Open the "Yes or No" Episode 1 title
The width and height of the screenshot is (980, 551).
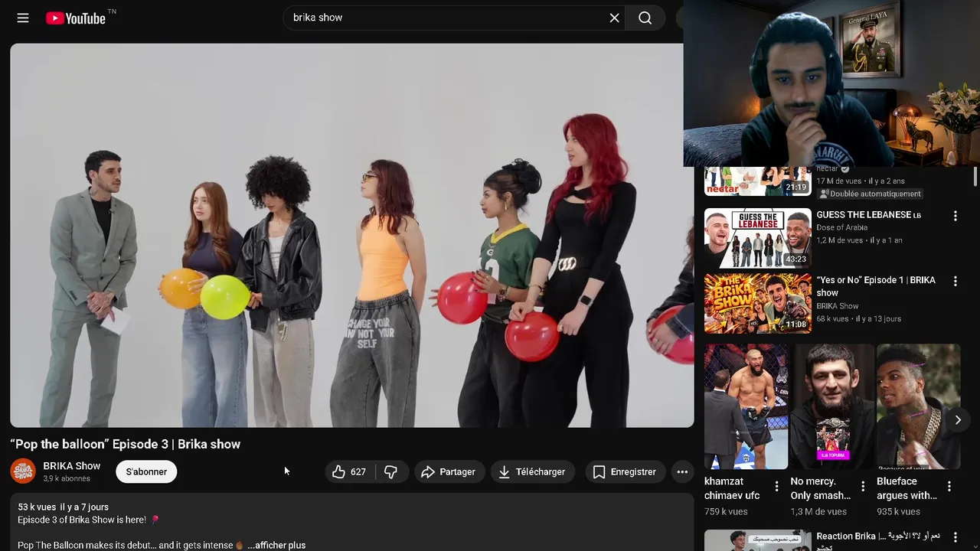(876, 286)
